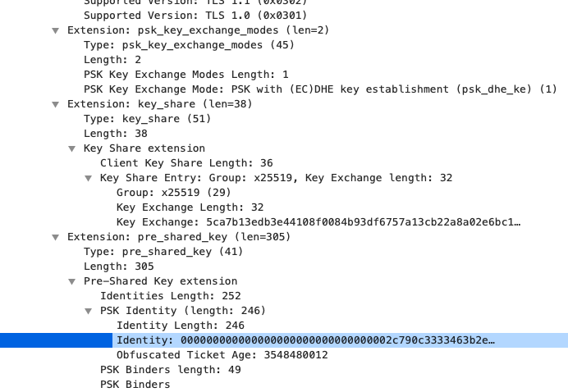
Task: Collapse the Pre-Shared Key extension triangle
Action: coord(71,281)
